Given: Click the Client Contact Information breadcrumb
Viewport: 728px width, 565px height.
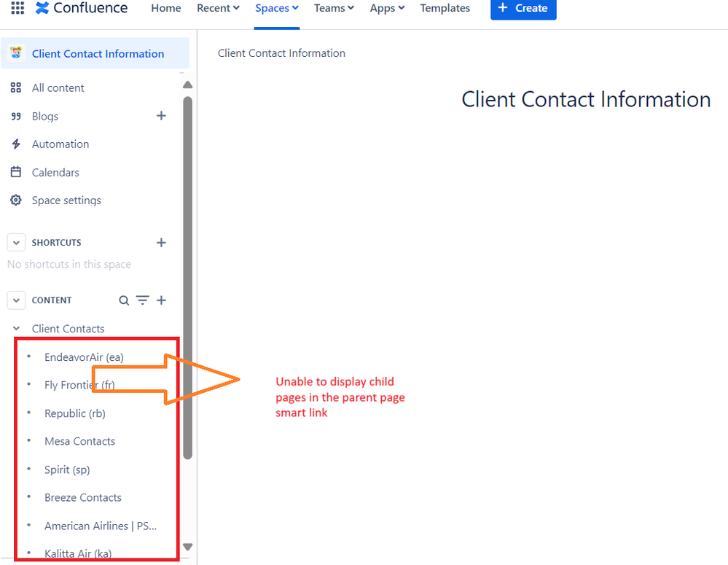Looking at the screenshot, I should pyautogui.click(x=281, y=53).
